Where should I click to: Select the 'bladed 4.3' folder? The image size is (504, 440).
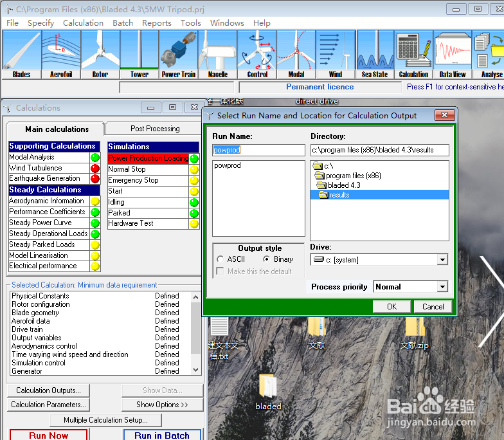pyautogui.click(x=338, y=185)
